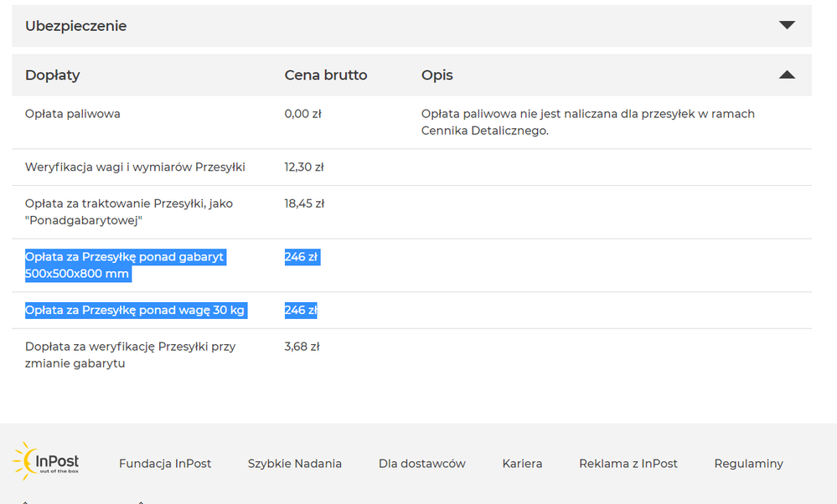Click highlighted ponad wagę 30 kg text
The image size is (837, 504).
pyautogui.click(x=134, y=311)
